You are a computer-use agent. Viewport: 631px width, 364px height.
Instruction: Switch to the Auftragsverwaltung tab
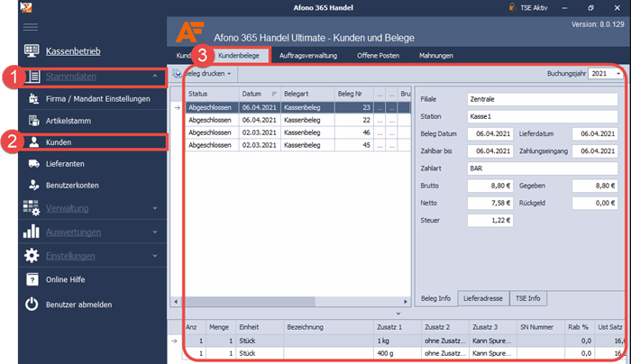click(x=308, y=56)
